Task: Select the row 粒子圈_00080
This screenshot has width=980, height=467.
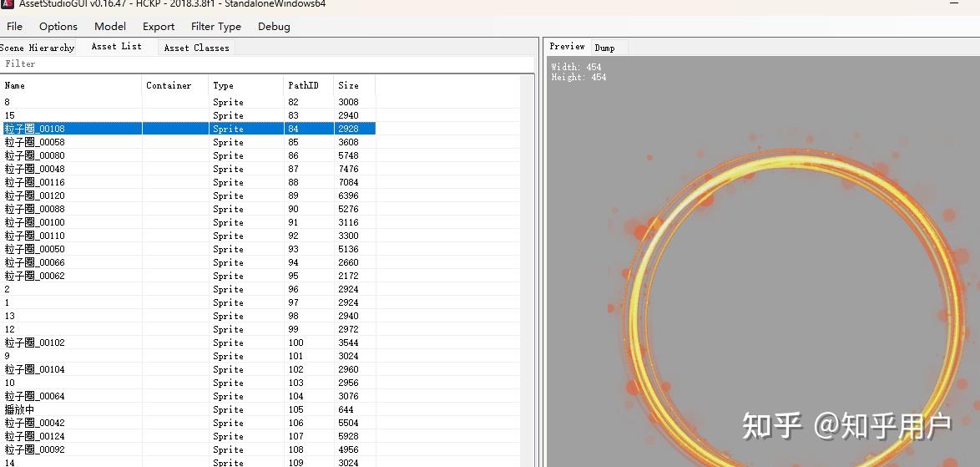Action: pyautogui.click(x=188, y=155)
